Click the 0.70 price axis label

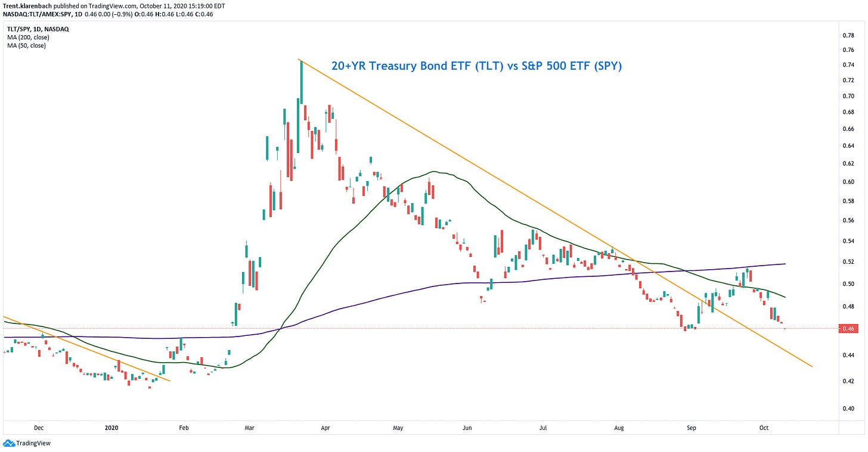tap(849, 96)
